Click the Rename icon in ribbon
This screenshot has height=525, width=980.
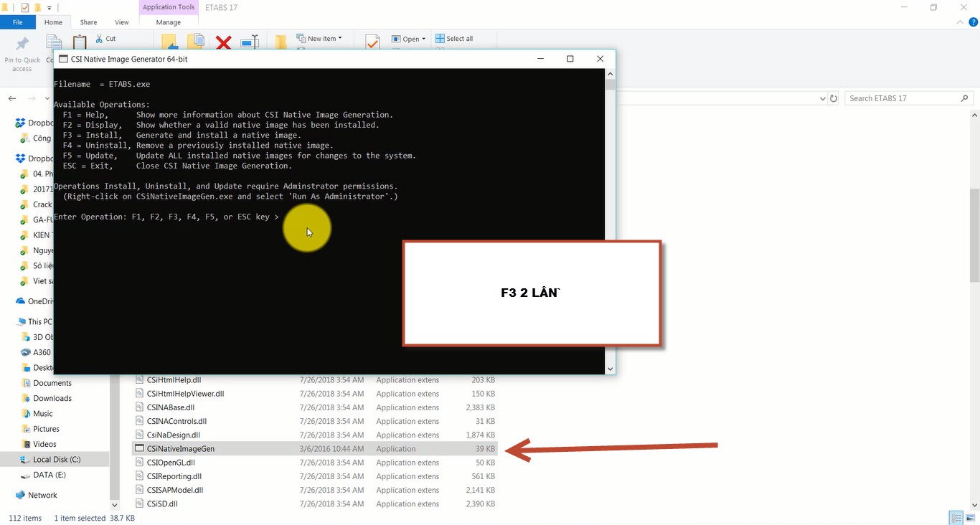pos(249,43)
